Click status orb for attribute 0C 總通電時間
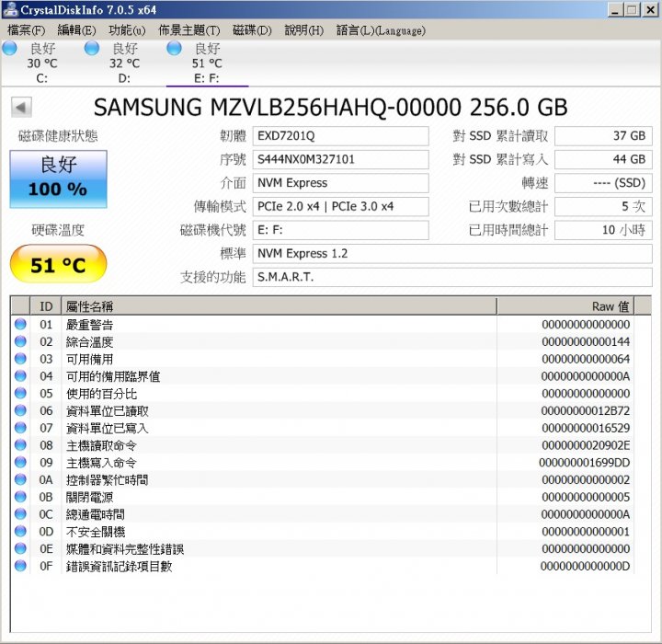Image resolution: width=662 pixels, height=644 pixels. 20,514
